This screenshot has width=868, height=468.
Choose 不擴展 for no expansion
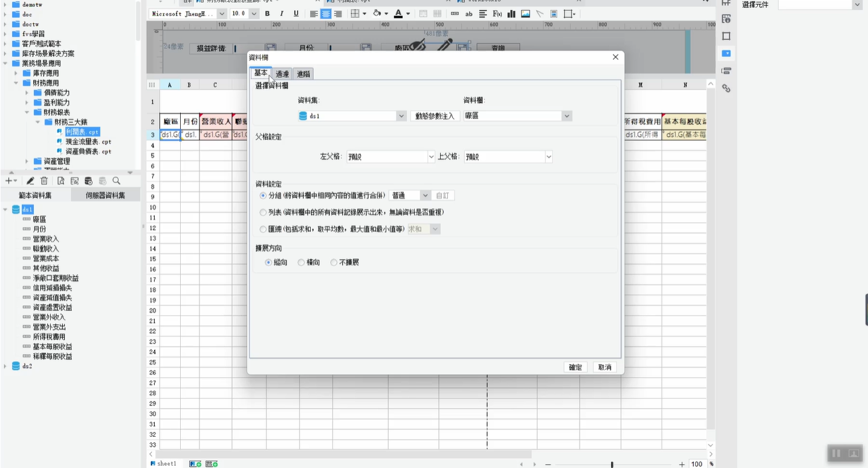pyautogui.click(x=334, y=263)
